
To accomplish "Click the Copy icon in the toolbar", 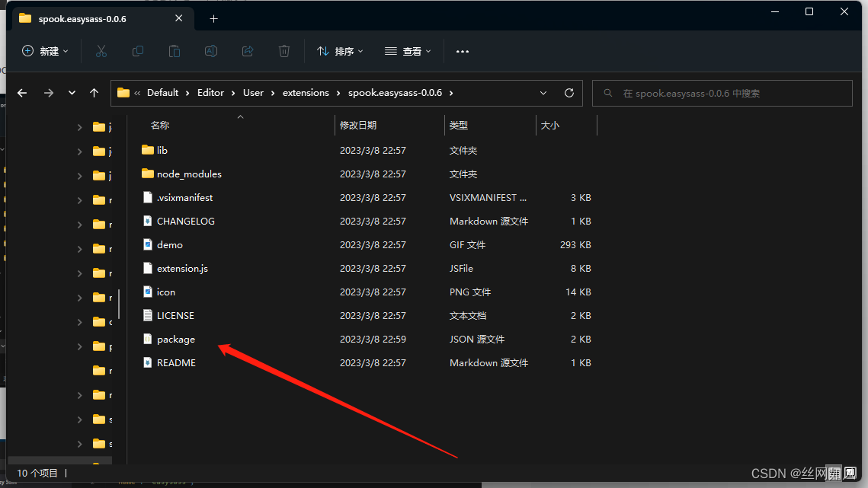I will coord(138,51).
